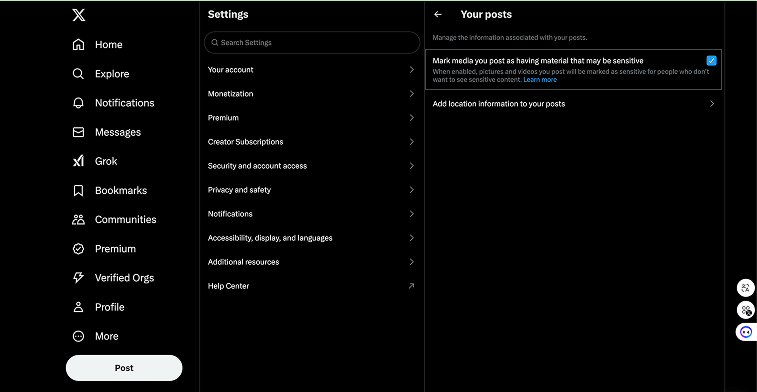757x392 pixels.
Task: Open Monetization settings section
Action: pos(312,94)
